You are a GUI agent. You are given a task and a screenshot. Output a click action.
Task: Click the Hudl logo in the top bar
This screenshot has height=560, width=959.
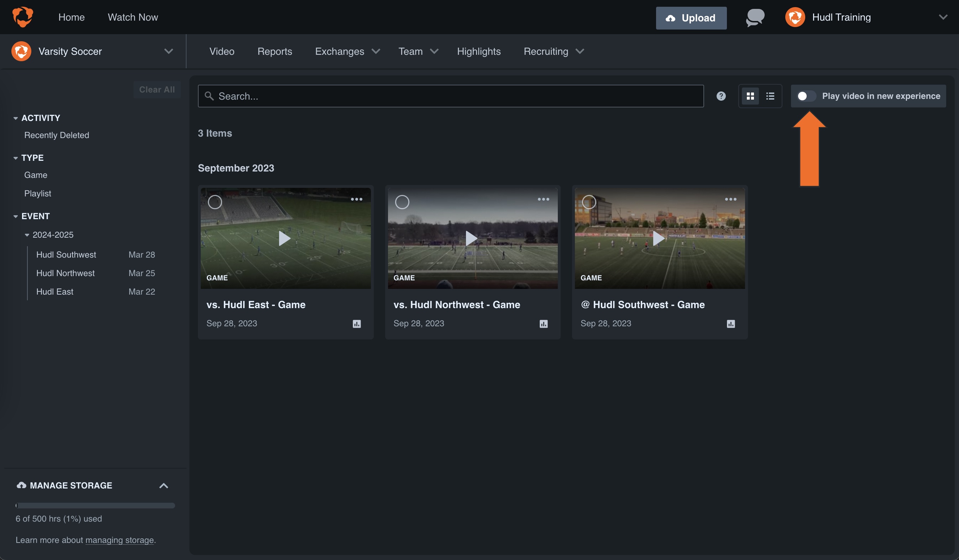pos(22,17)
